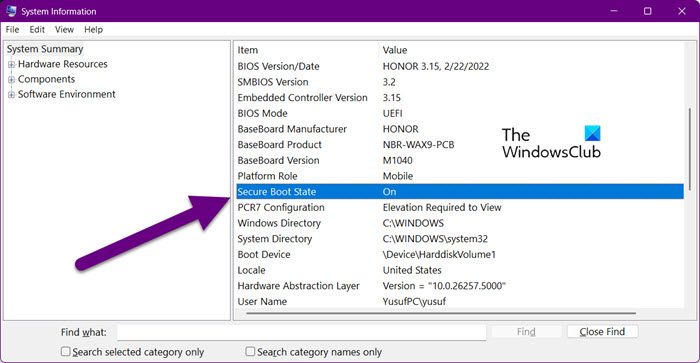Select the System Directory row
700x363 pixels.
pos(460,239)
